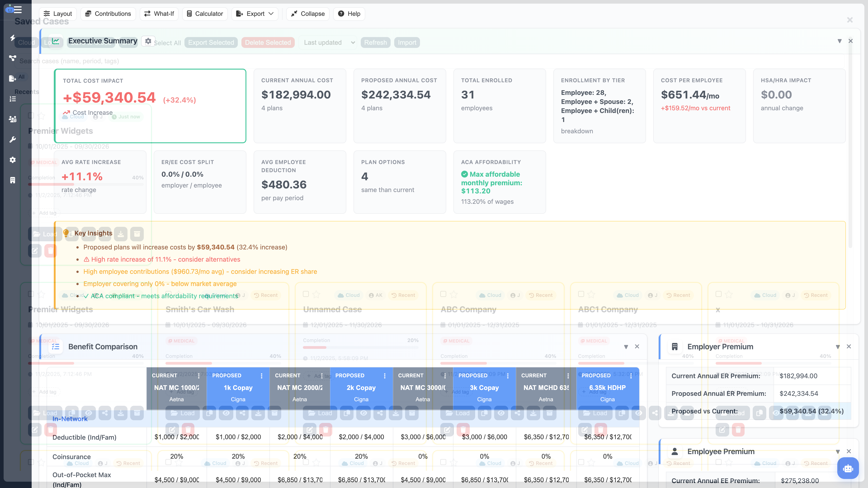The height and width of the screenshot is (488, 868).
Task: Click the Refresh button
Action: coord(375,42)
